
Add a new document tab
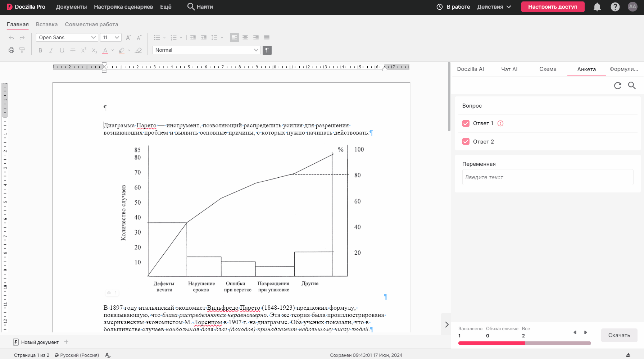click(x=66, y=342)
